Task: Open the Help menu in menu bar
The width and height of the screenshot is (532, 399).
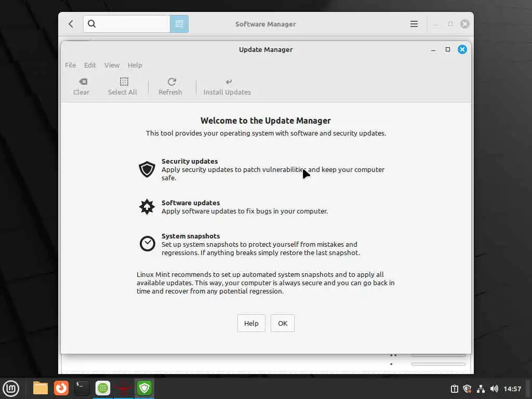Action: [135, 65]
